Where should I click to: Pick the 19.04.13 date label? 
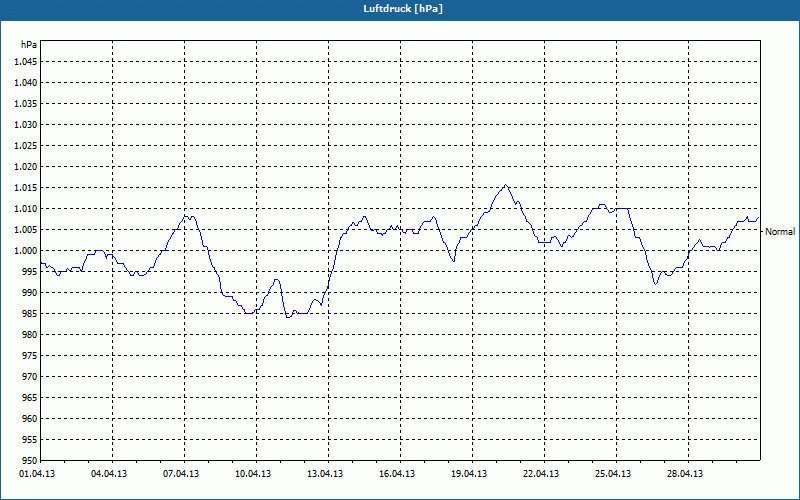(469, 474)
